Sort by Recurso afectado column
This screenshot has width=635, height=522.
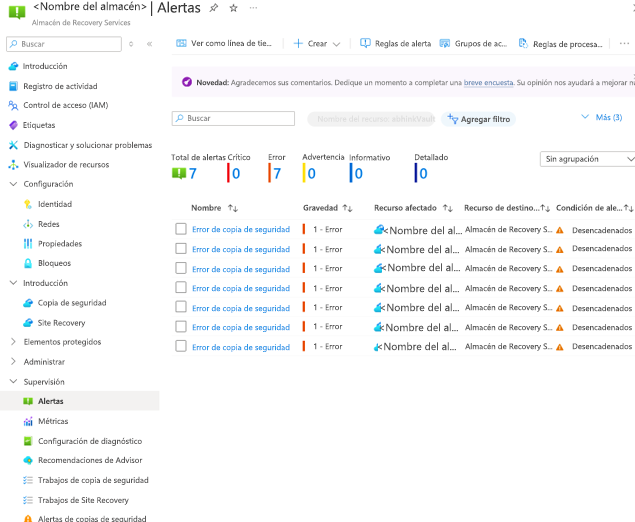pyautogui.click(x=413, y=208)
